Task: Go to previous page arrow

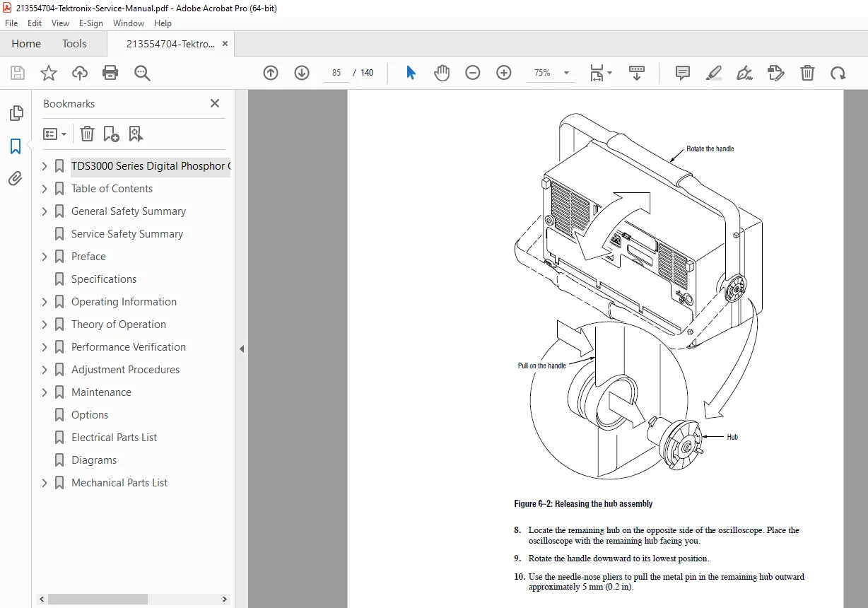Action: [x=271, y=73]
